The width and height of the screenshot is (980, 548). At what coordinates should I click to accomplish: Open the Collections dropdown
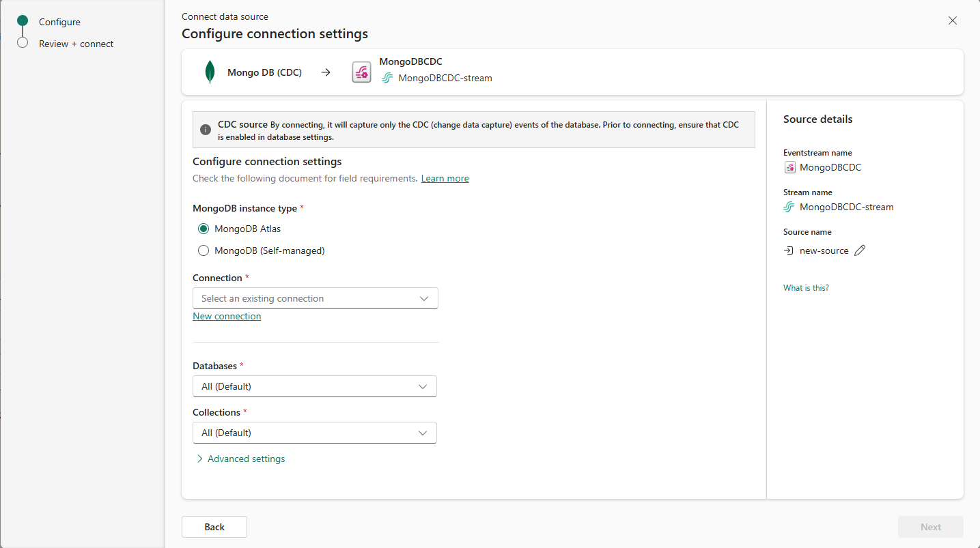tap(315, 433)
